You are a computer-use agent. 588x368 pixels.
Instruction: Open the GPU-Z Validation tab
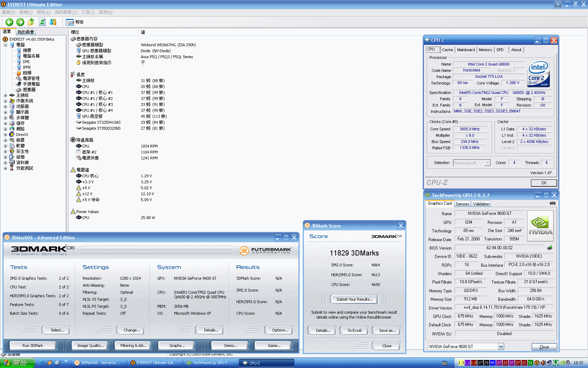[481, 204]
